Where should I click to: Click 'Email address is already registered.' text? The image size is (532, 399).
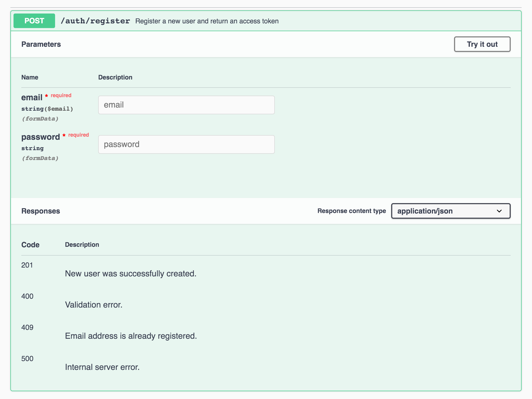pyautogui.click(x=131, y=336)
